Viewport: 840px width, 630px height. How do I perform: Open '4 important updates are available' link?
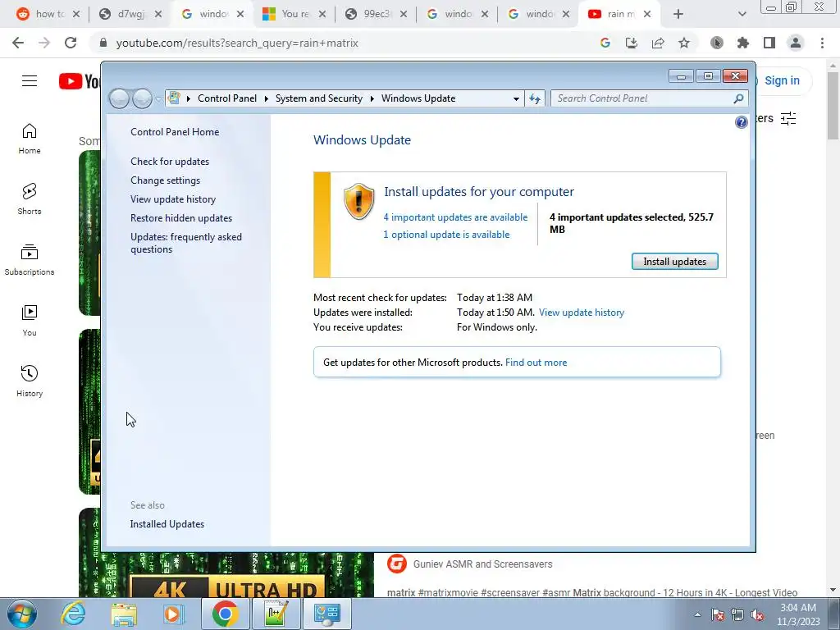coord(455,217)
